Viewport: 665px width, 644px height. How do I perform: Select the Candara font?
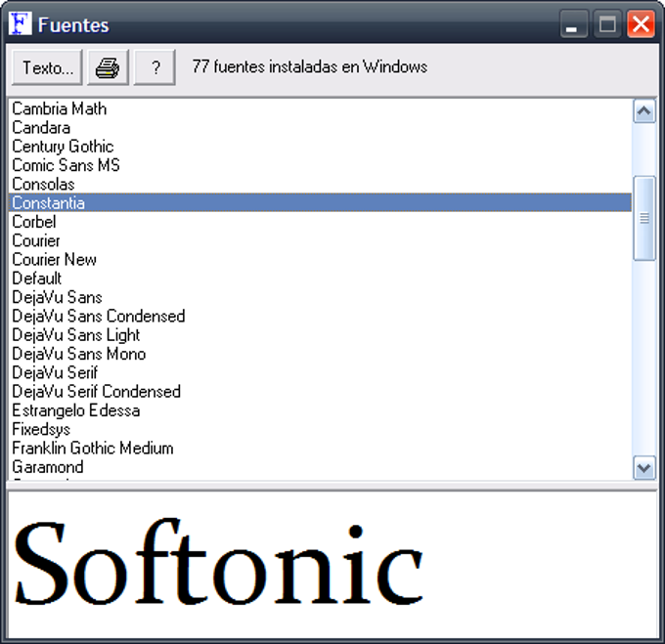pos(320,127)
